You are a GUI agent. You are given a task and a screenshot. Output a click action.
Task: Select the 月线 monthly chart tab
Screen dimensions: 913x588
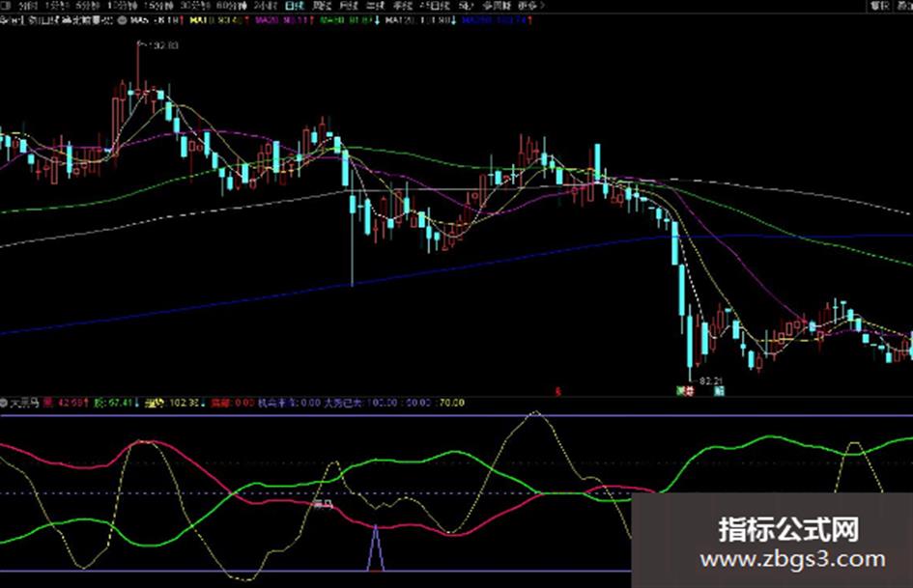(348, 6)
